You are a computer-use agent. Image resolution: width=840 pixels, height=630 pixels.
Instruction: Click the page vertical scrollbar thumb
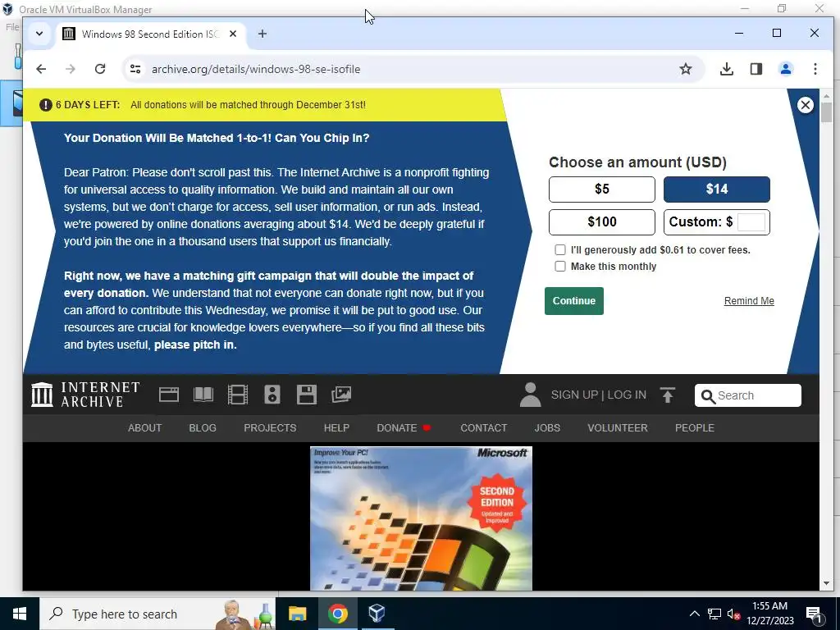pos(825,113)
